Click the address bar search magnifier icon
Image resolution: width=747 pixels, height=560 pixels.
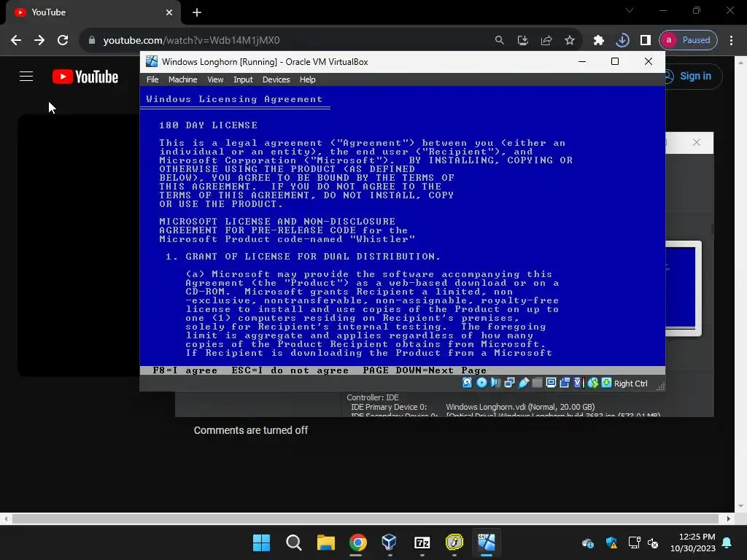[499, 40]
